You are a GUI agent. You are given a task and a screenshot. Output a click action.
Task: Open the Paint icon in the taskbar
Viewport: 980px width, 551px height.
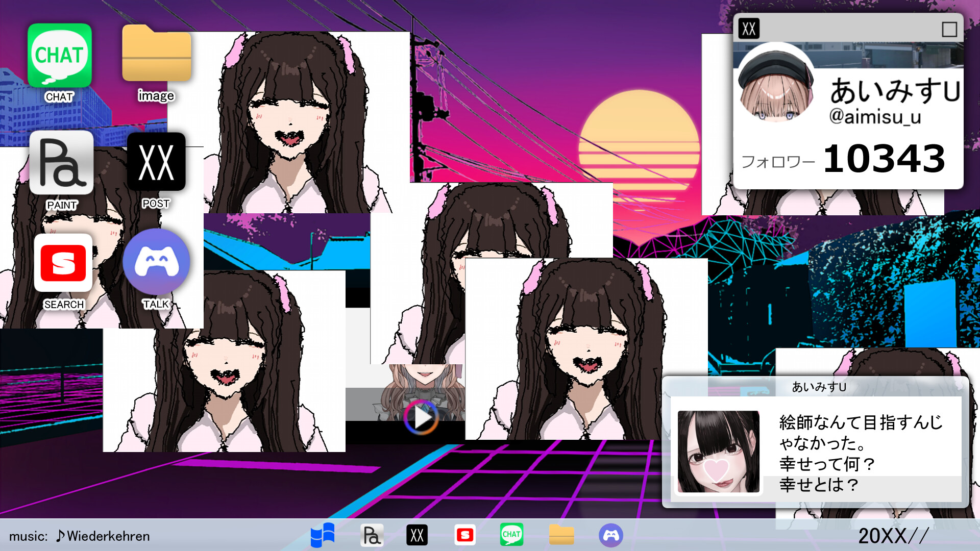(x=372, y=535)
